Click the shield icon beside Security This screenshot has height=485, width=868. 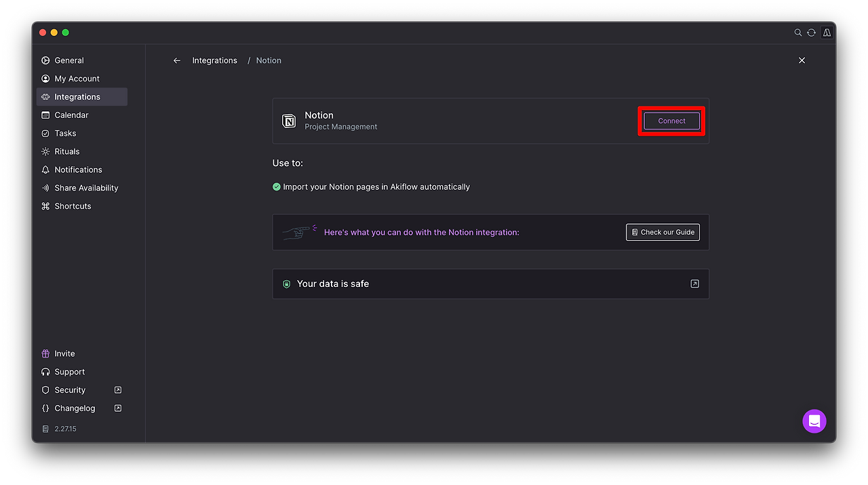click(45, 390)
